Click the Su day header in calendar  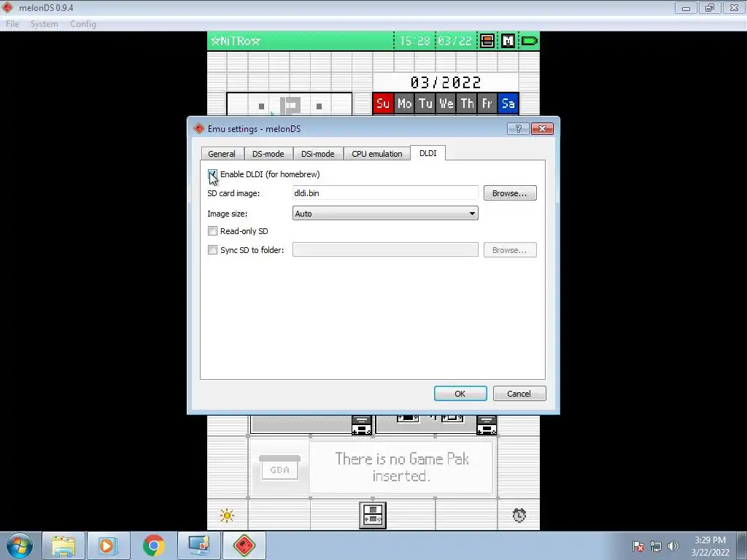coord(383,104)
